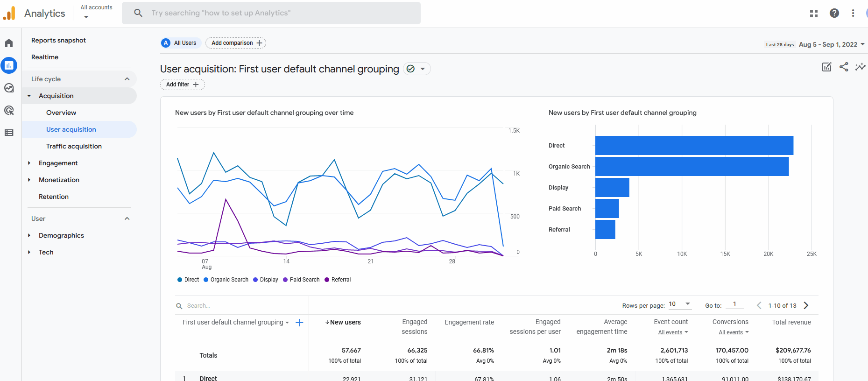The image size is (868, 381).
Task: Open the dropdown arrow beside the report title
Action: pyautogui.click(x=423, y=69)
